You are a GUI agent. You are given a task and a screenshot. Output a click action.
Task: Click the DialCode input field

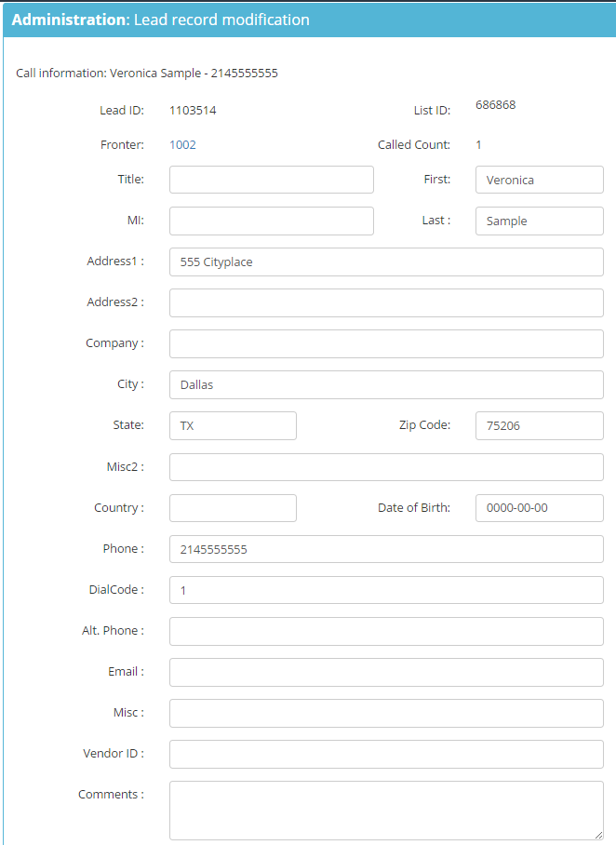click(x=386, y=590)
